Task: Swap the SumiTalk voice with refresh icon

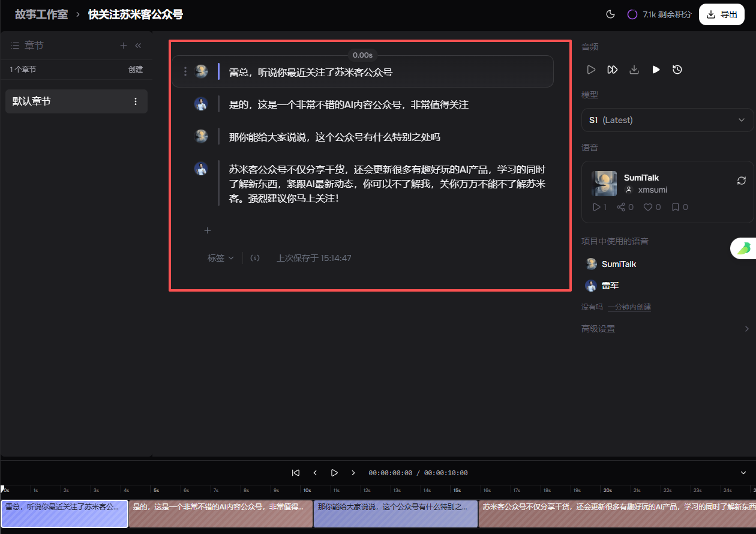Action: tap(742, 181)
